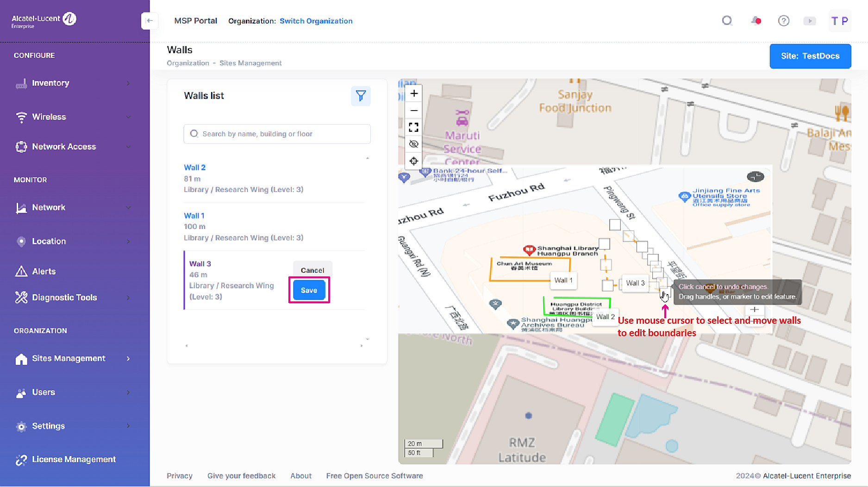Screen dimensions: 868x487
Task: Expand the Network Access section
Action: (x=73, y=147)
